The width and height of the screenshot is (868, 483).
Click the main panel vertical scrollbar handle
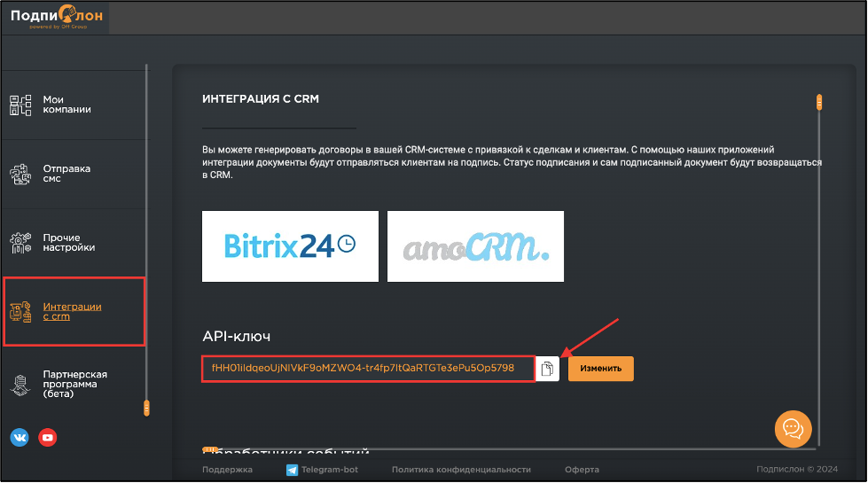pos(818,102)
